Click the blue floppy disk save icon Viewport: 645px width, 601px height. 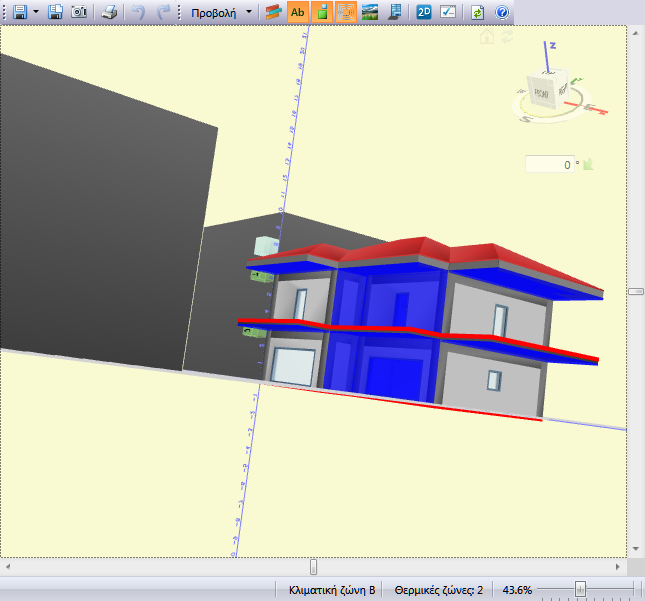click(19, 13)
